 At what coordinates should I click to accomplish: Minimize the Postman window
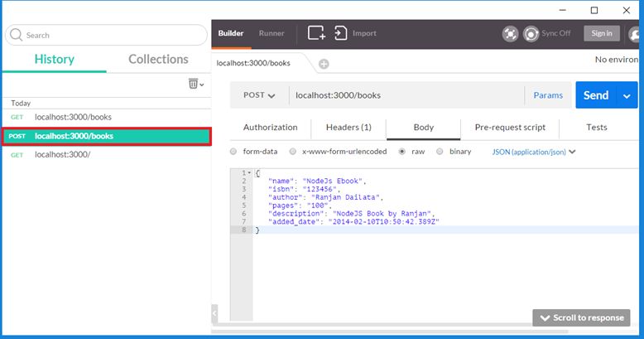point(563,10)
